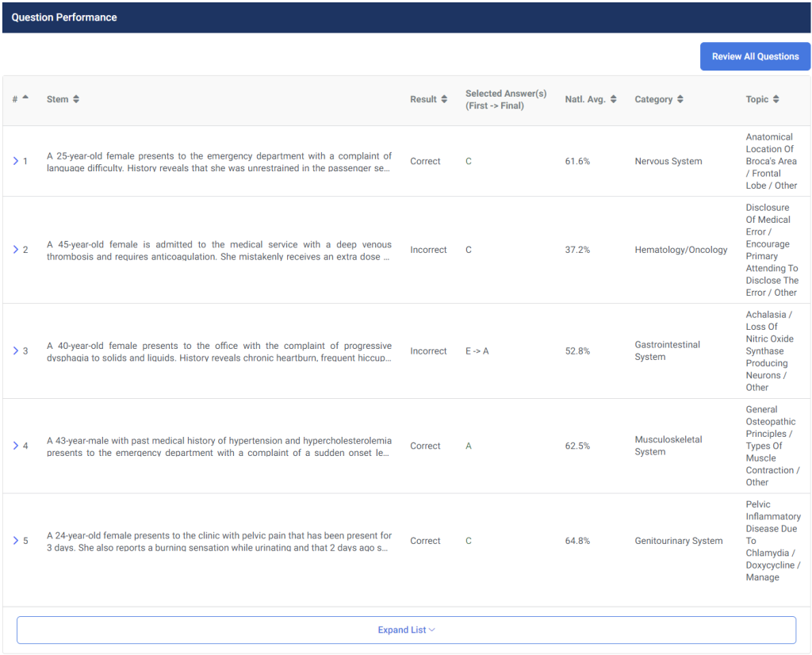Click the Stem column header label
This screenshot has height=655, width=812.
coord(57,99)
